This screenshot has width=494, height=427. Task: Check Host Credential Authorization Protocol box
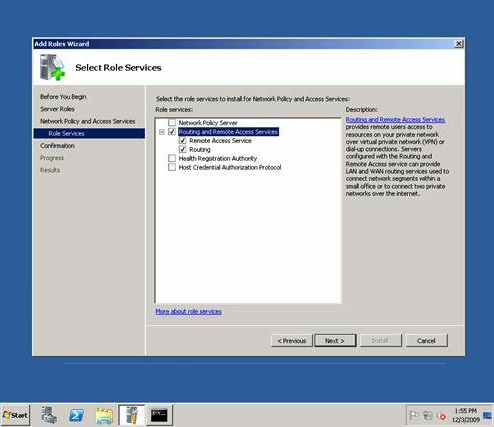[172, 167]
